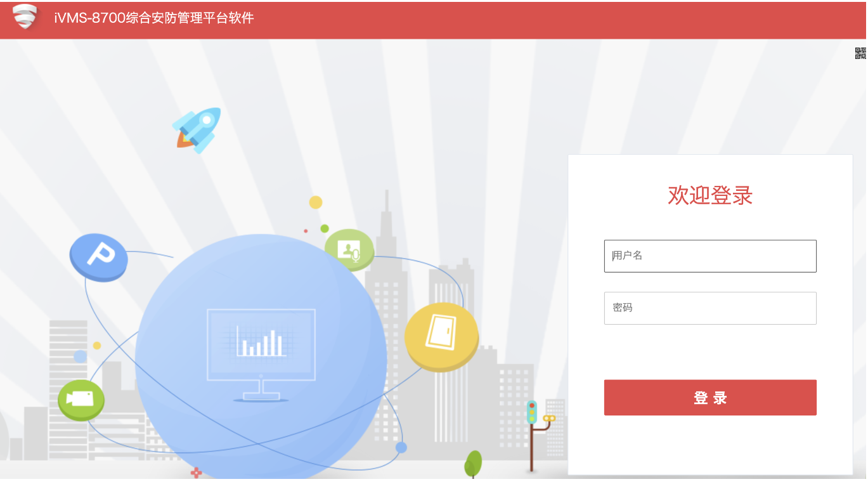Click the rocket illustration
The image size is (868, 484).
(x=197, y=130)
